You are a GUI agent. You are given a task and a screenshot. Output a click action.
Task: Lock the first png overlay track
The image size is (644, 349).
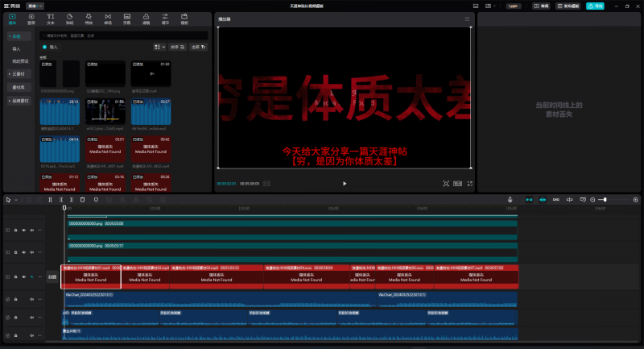[x=15, y=231]
